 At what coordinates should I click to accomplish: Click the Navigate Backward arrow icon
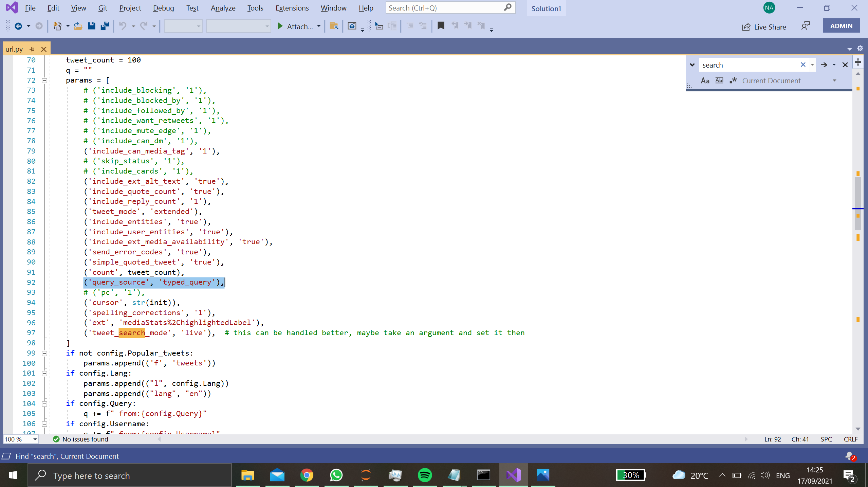pos(18,26)
